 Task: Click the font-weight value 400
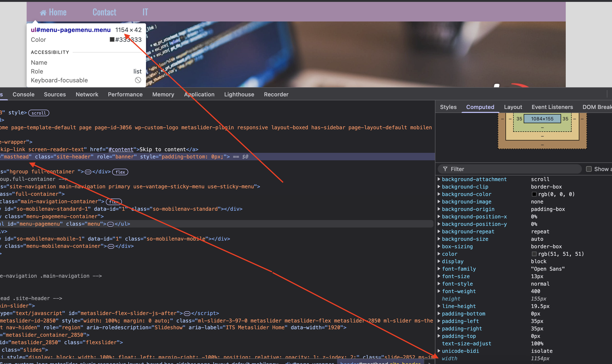(535, 291)
